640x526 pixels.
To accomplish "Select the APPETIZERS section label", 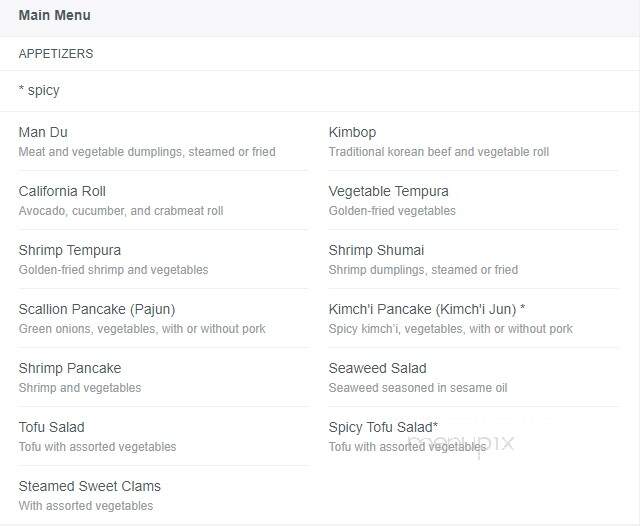I will (x=56, y=53).
